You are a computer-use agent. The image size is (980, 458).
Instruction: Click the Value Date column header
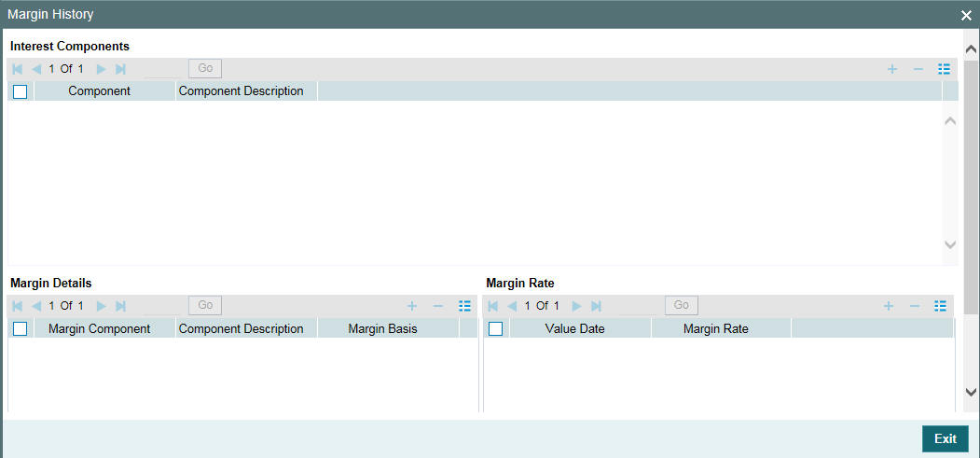point(581,328)
